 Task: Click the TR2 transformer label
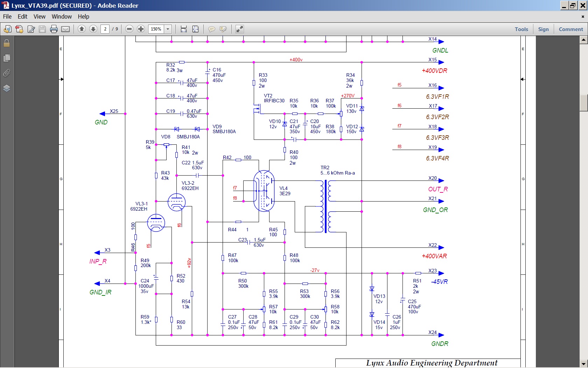(x=325, y=168)
